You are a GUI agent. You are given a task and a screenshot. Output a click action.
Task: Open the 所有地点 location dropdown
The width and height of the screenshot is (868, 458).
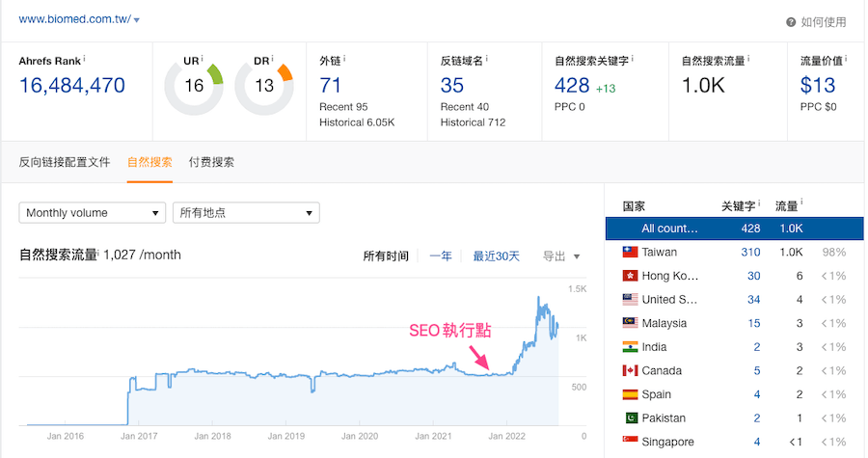[246, 213]
